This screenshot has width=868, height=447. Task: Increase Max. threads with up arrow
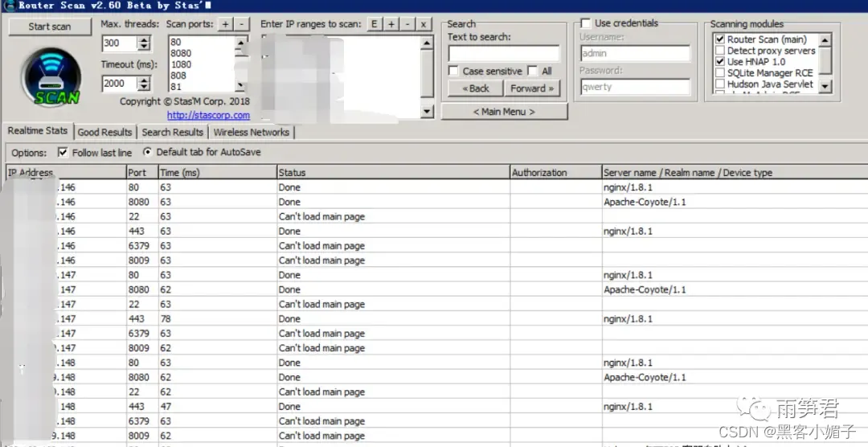pyautogui.click(x=144, y=40)
